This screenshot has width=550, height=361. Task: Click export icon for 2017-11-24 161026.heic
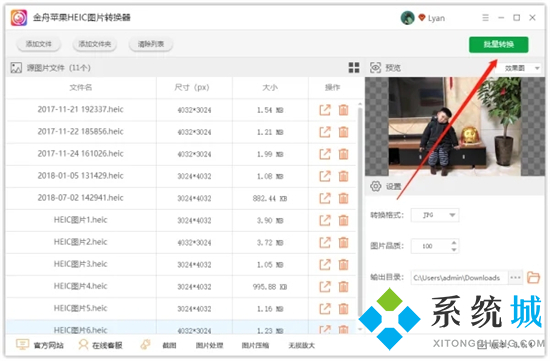325,154
